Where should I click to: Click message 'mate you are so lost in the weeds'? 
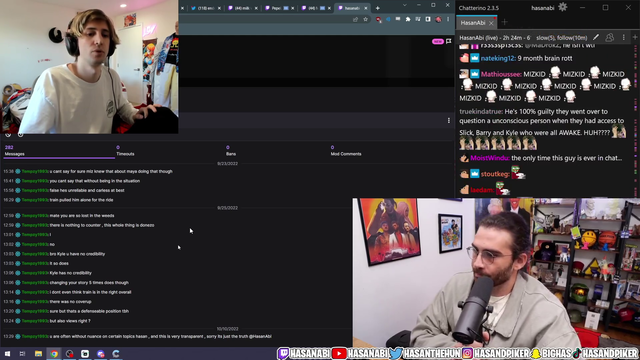pyautogui.click(x=82, y=216)
